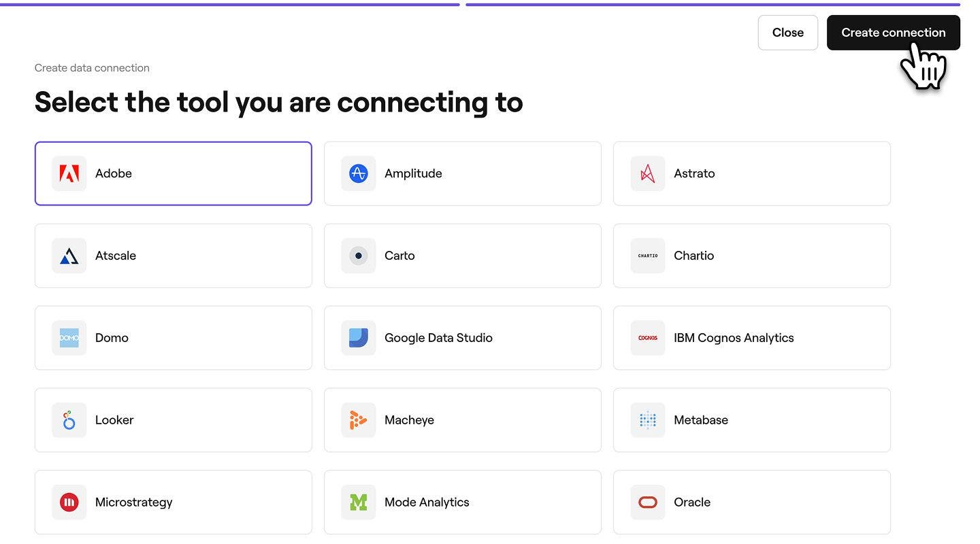Pick the Mode Analytics green M icon

358,503
